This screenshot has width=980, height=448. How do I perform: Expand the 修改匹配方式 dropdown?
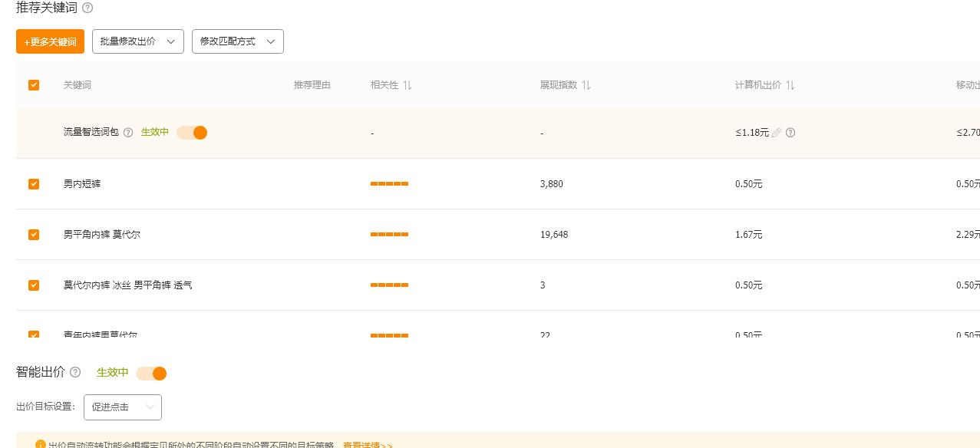pos(238,41)
